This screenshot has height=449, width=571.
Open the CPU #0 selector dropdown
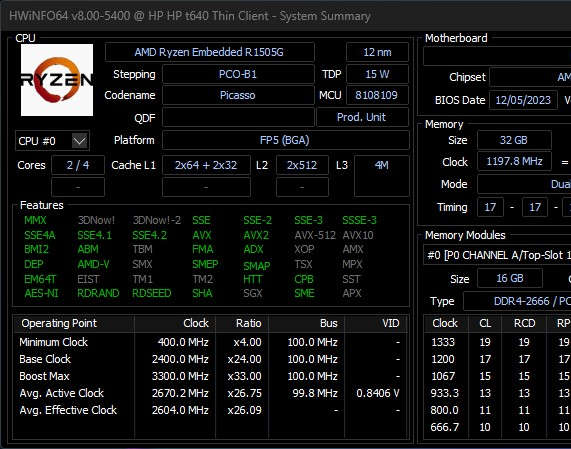click(52, 141)
